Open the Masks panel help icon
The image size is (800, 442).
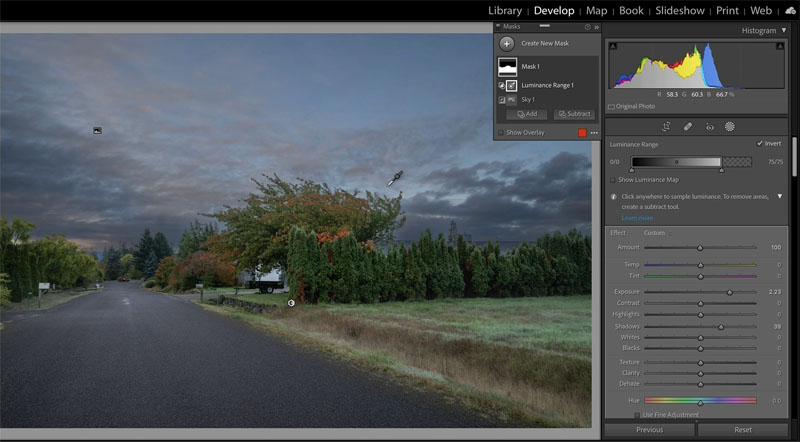tap(588, 27)
